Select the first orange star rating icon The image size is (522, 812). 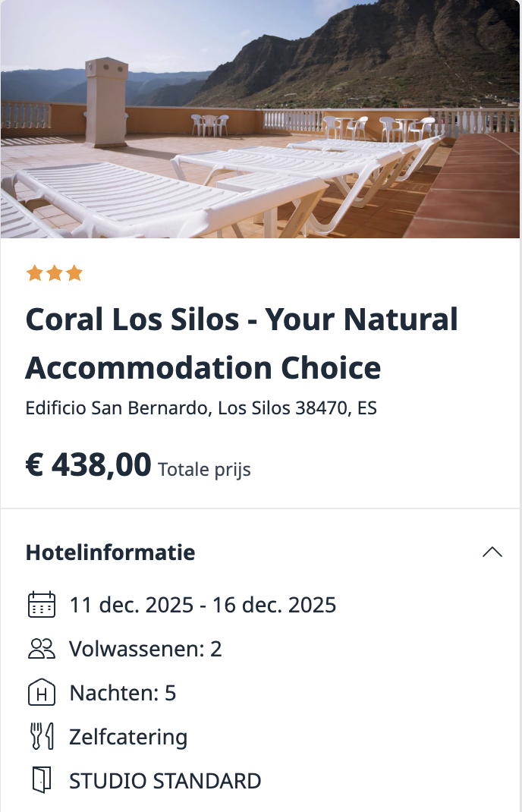[35, 272]
